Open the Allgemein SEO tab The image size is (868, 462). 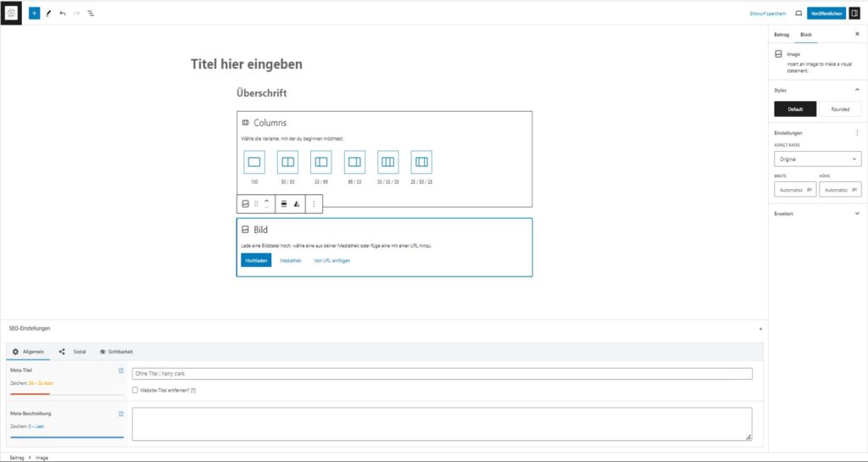(x=28, y=352)
